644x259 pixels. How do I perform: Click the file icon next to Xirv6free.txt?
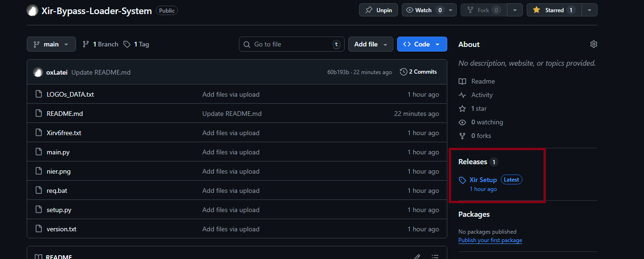[39, 133]
